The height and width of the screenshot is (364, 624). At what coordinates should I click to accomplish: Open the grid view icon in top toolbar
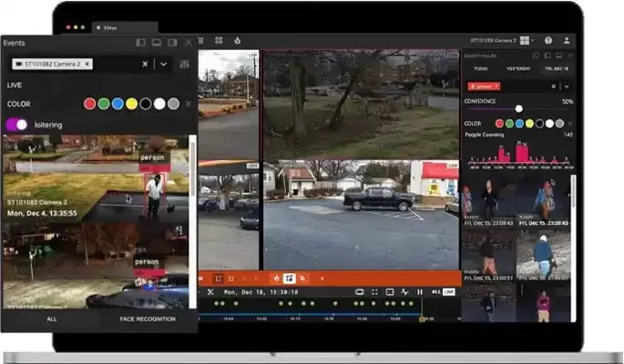(219, 41)
